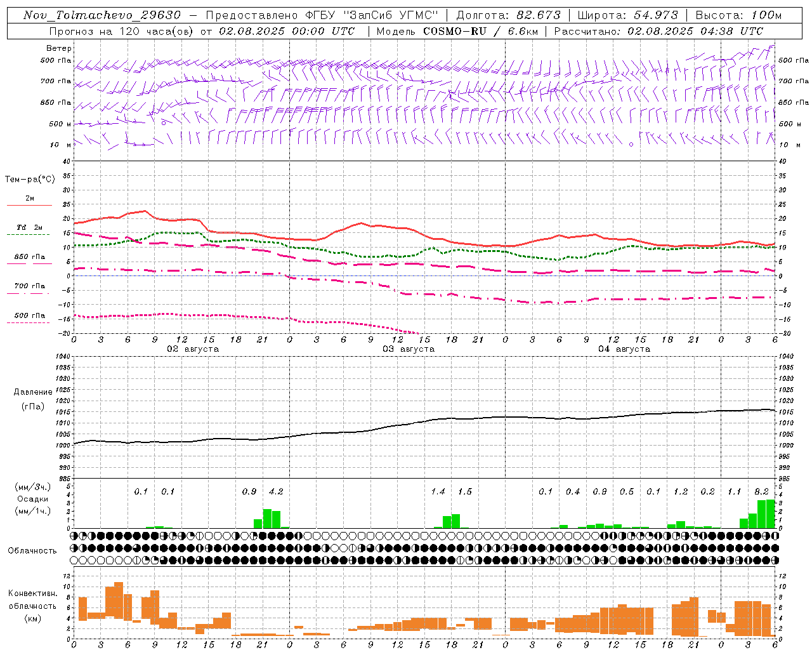Select the text Предоставлено ФГБУ "ЗапСиб УГМС"

tap(322, 15)
